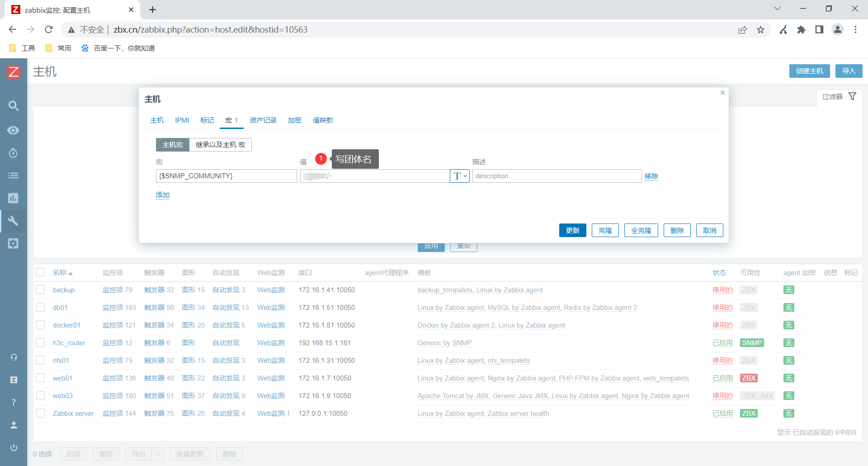Click the 取消 button
Screen dimensions: 868x466
(710, 230)
